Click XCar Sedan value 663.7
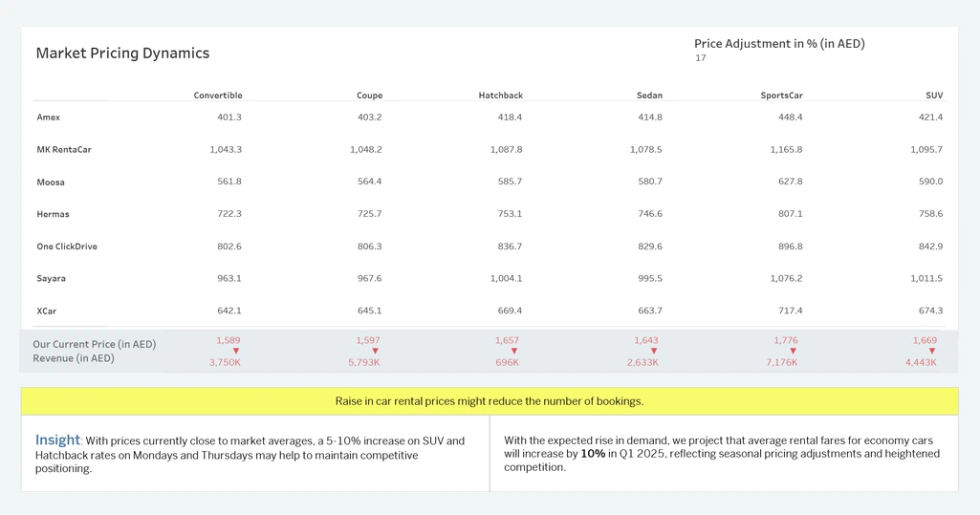Screen dimensions: 980x515 point(650,311)
